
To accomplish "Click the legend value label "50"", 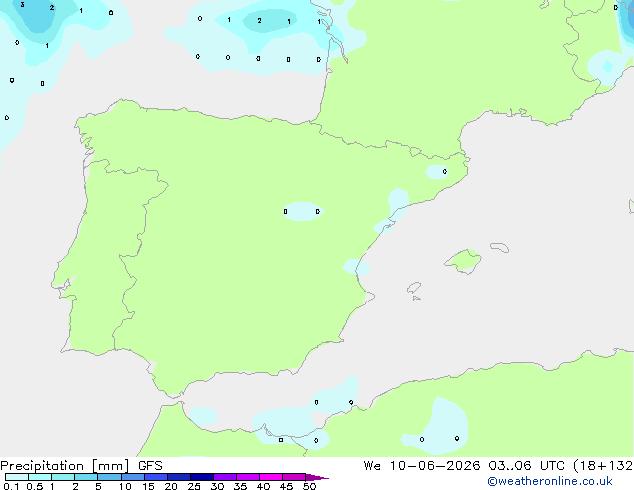I will [309, 486].
